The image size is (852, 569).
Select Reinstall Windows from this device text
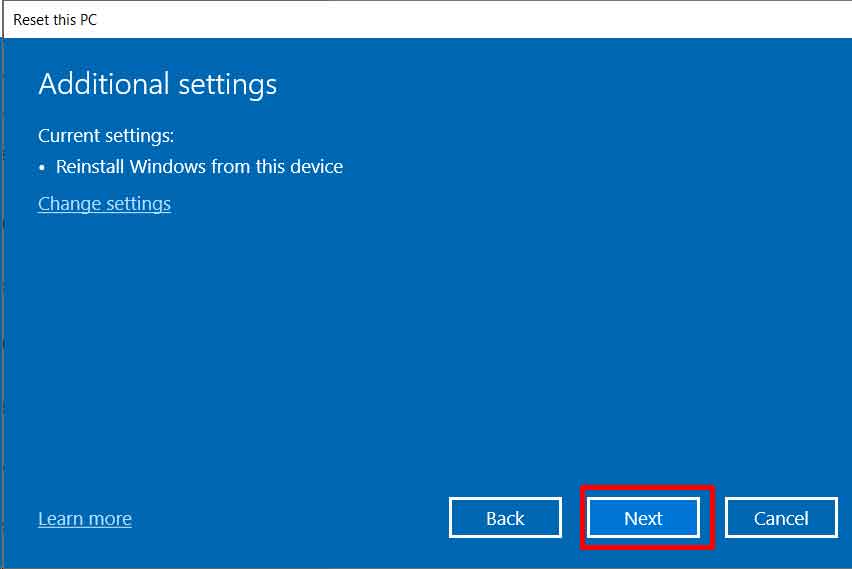[199, 166]
